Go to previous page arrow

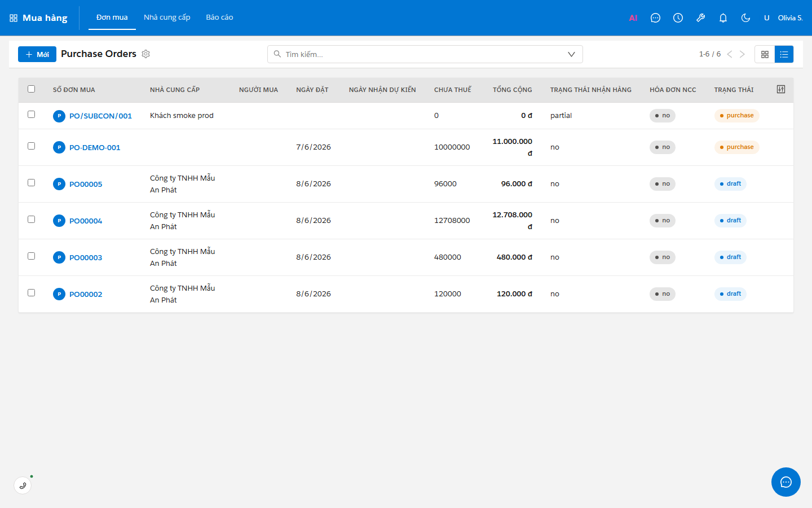pos(730,54)
